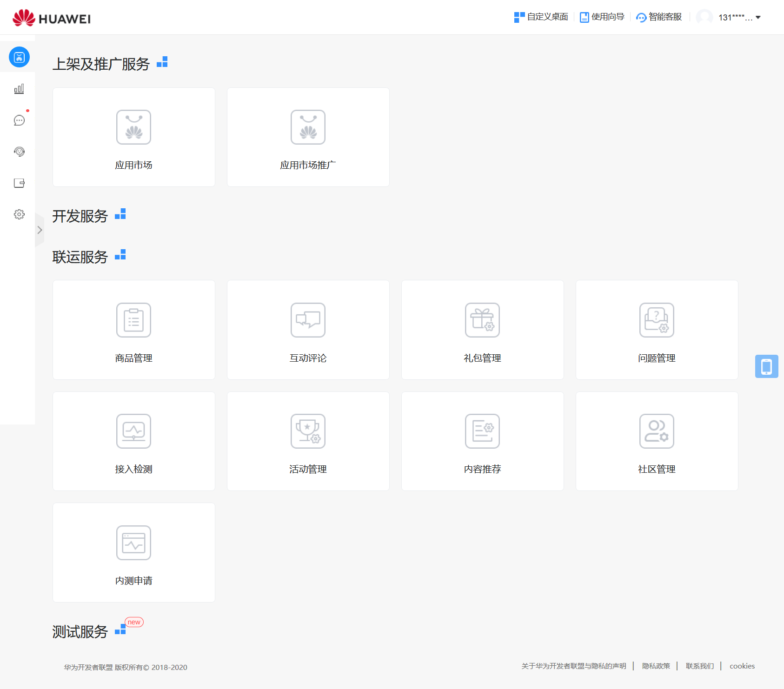This screenshot has height=689, width=784.
Task: Open the 联系我们 footer link
Action: [x=700, y=666]
